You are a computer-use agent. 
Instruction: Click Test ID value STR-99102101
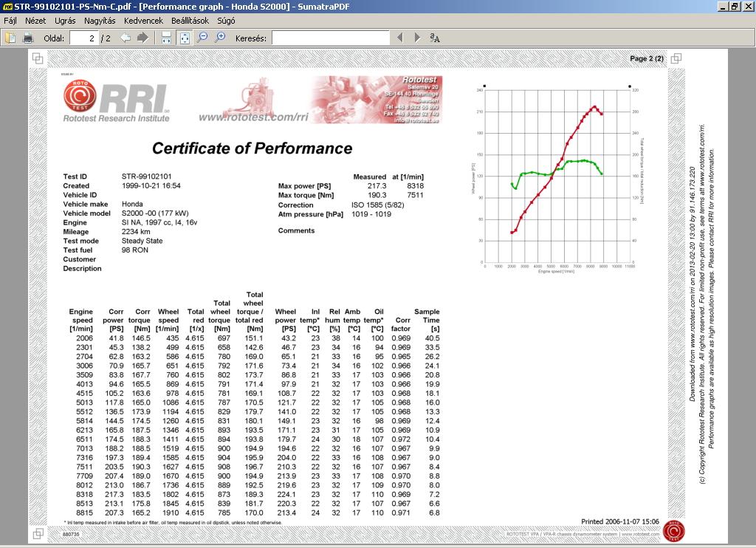point(147,177)
